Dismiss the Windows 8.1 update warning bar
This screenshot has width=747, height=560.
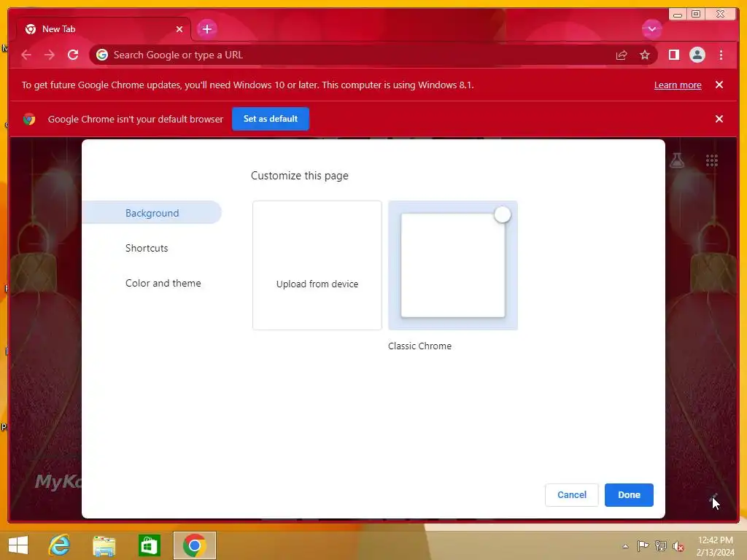(x=719, y=85)
